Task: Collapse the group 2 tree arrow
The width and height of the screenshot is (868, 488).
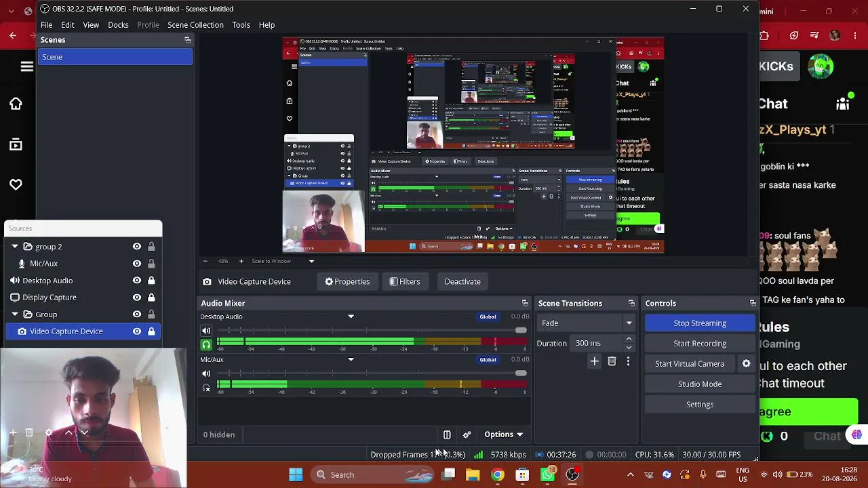Action: coord(15,247)
